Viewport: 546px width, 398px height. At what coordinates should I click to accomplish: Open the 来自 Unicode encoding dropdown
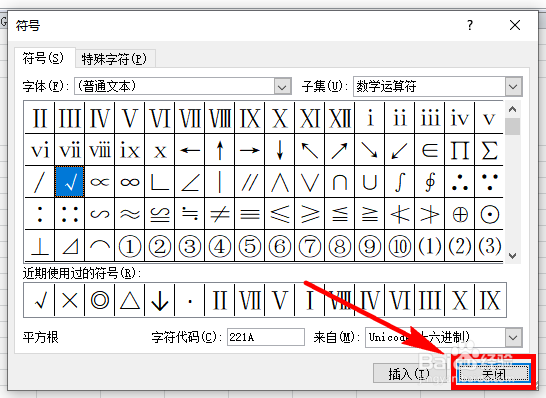coord(513,337)
